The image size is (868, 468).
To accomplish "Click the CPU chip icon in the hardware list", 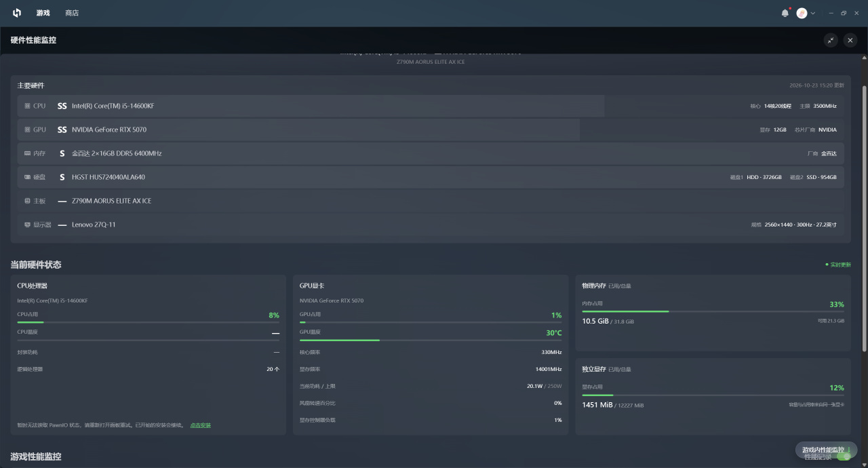I will [27, 106].
